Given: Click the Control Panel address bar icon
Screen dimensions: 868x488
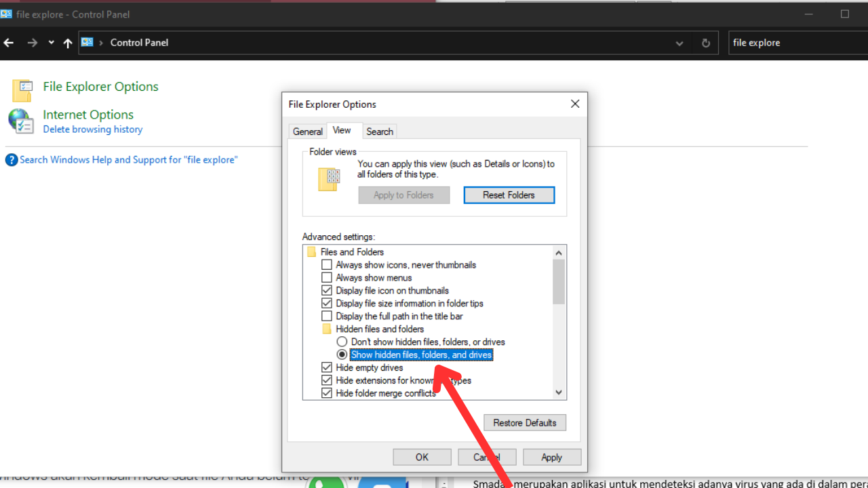Looking at the screenshot, I should pyautogui.click(x=87, y=42).
